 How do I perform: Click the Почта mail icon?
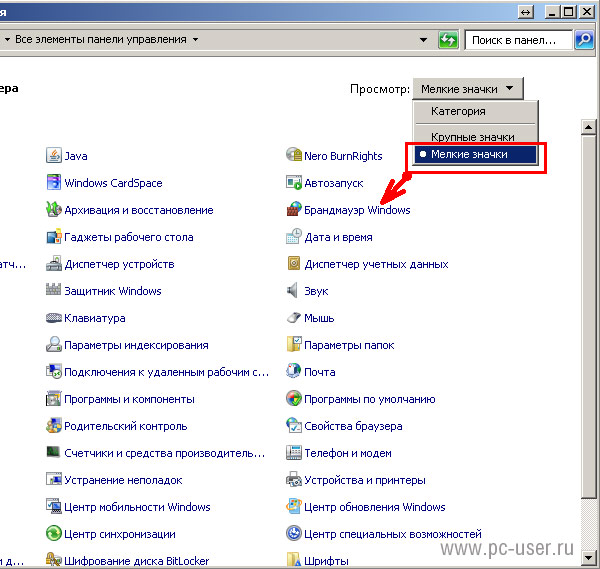click(x=294, y=371)
